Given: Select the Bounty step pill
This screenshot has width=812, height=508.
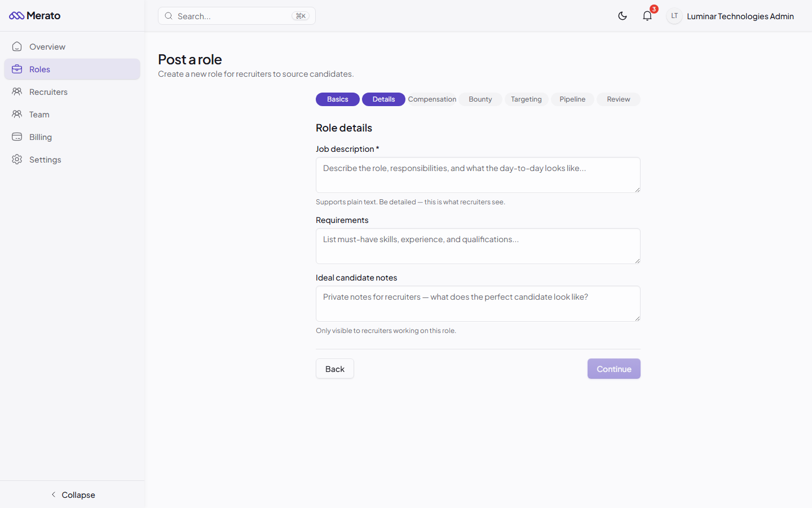Looking at the screenshot, I should pos(480,99).
